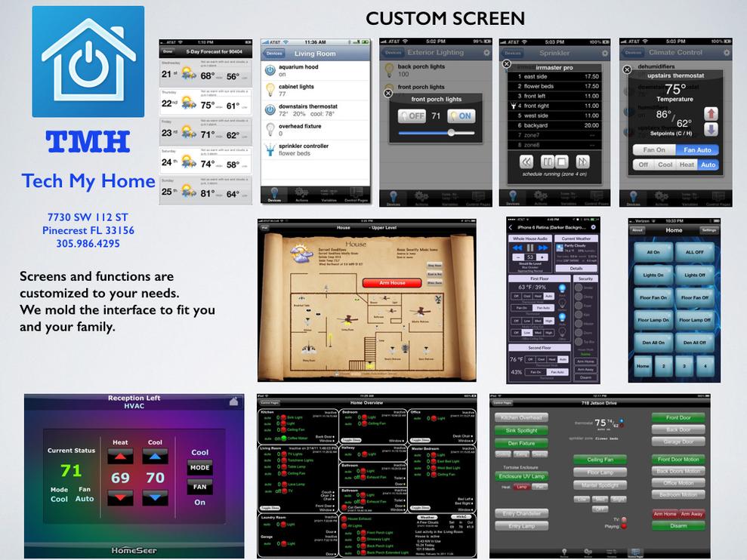The height and width of the screenshot is (560, 747).
Task: Set upstairs thermostat mode to Heat
Action: tap(687, 165)
